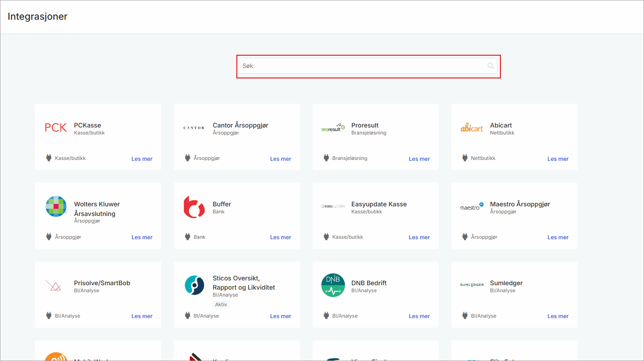
Task: Click the Abicart logo
Action: pos(472,128)
